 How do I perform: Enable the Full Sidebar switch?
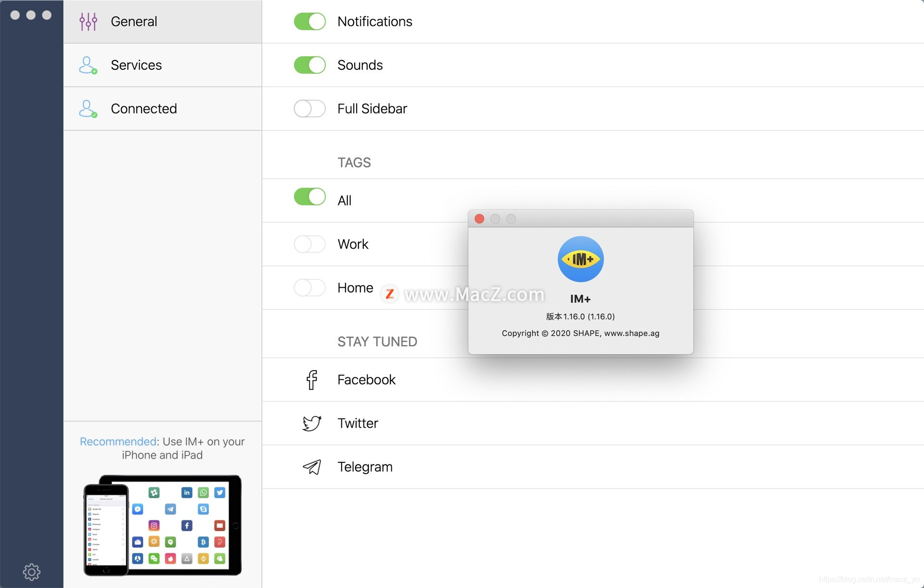(x=309, y=109)
